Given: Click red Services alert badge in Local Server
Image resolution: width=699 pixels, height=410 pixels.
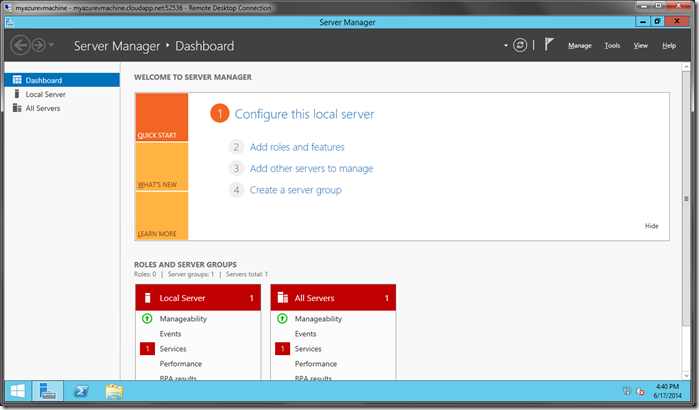Looking at the screenshot, I should (148, 348).
